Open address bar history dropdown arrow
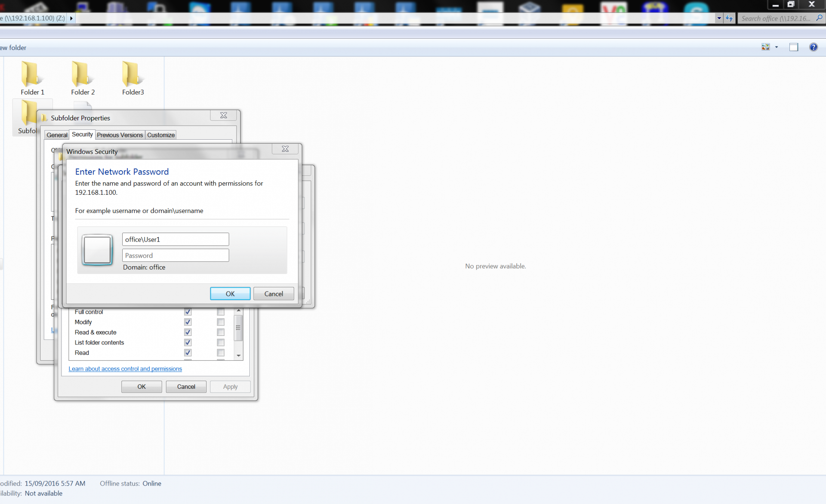Screen dimensions: 826x504 click(x=719, y=18)
